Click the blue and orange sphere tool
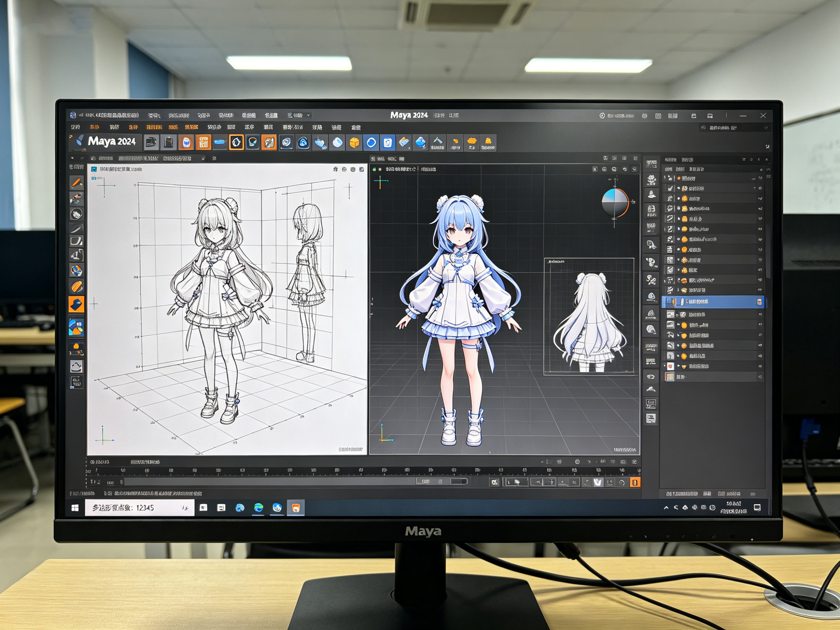Viewport: 840px width, 630px height. click(x=76, y=271)
